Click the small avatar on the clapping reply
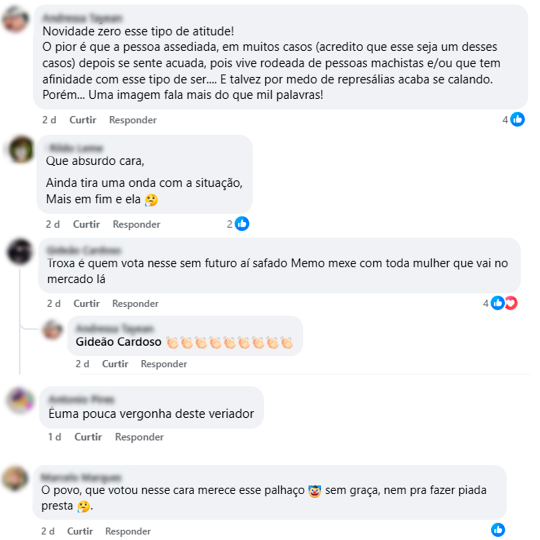Screen dimensions: 540x540 (x=52, y=329)
